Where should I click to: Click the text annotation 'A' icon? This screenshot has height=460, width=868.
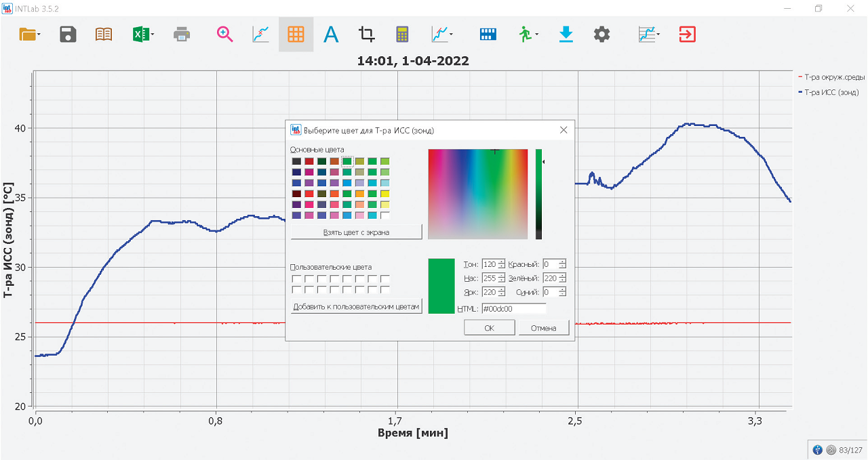(330, 35)
